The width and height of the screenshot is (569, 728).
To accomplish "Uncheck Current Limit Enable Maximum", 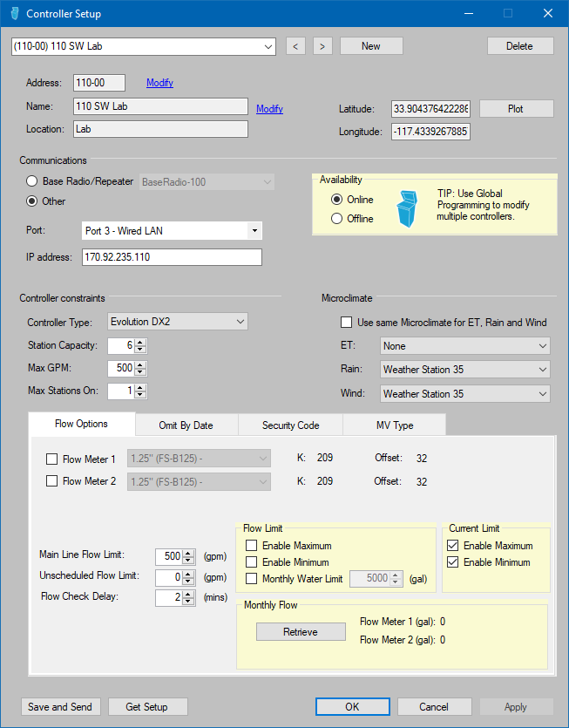I will pyautogui.click(x=452, y=546).
